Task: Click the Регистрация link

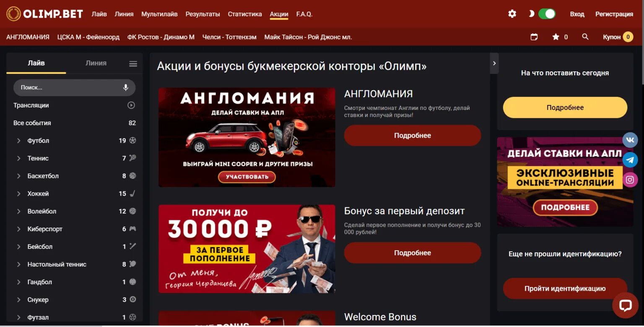Action: [614, 14]
